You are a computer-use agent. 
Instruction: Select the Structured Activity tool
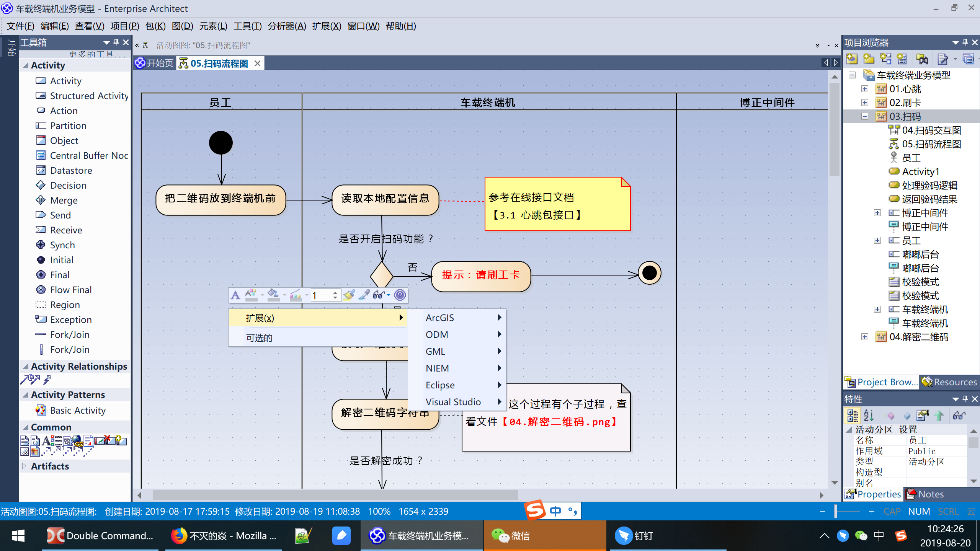point(89,96)
